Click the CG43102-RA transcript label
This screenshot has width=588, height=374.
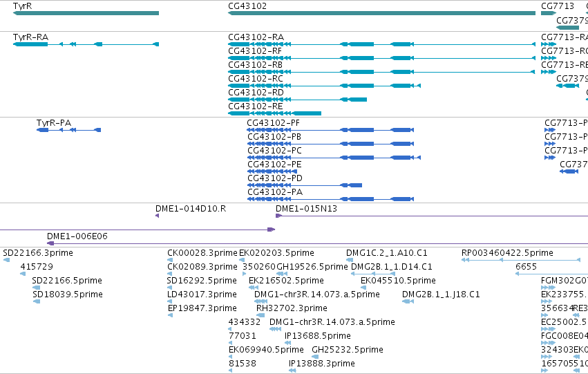pyautogui.click(x=256, y=37)
